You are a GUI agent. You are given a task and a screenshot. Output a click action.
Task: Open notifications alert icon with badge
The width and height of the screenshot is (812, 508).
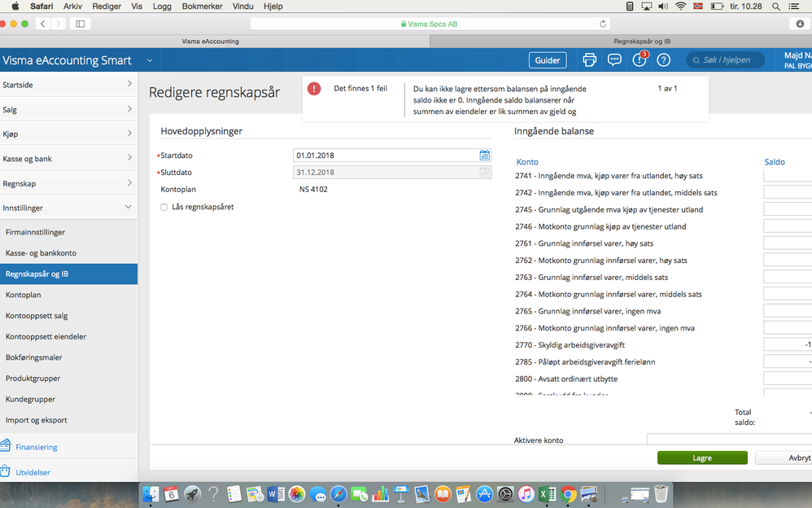pyautogui.click(x=640, y=59)
